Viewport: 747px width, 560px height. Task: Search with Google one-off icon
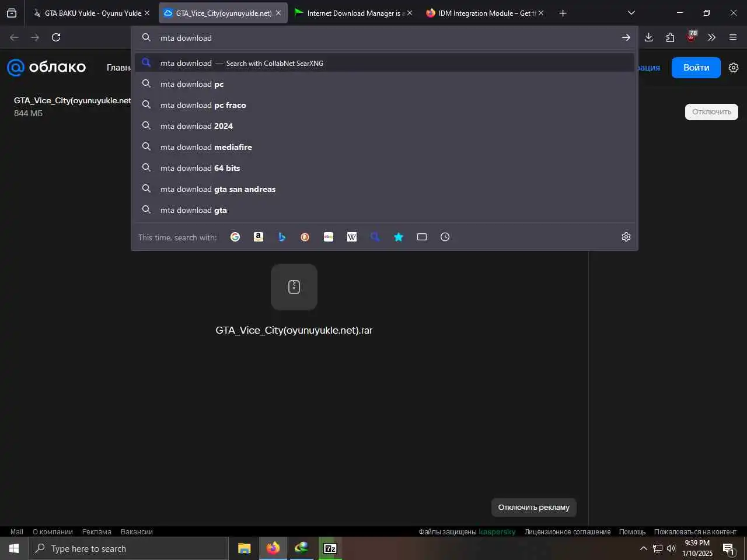(235, 237)
